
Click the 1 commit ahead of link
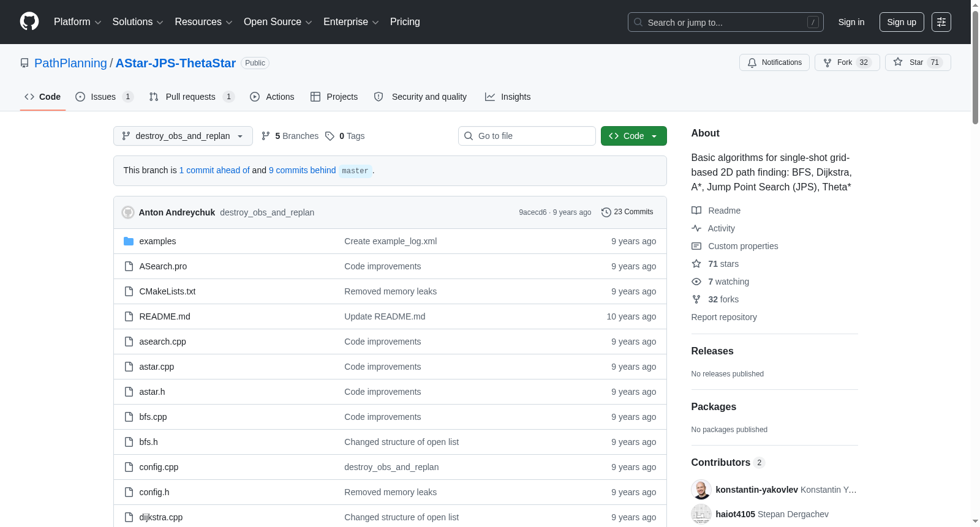(x=214, y=170)
